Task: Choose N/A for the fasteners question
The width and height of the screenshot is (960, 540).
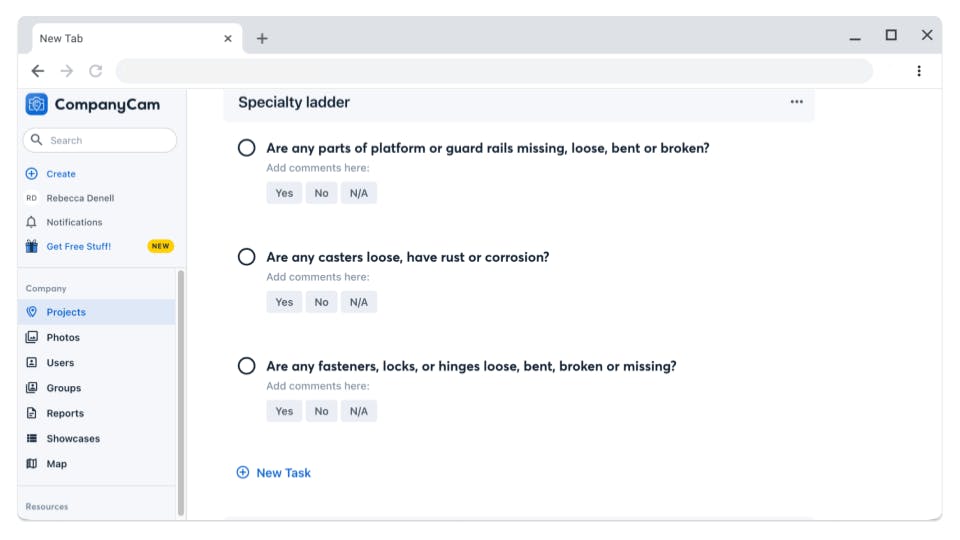Action: click(359, 411)
